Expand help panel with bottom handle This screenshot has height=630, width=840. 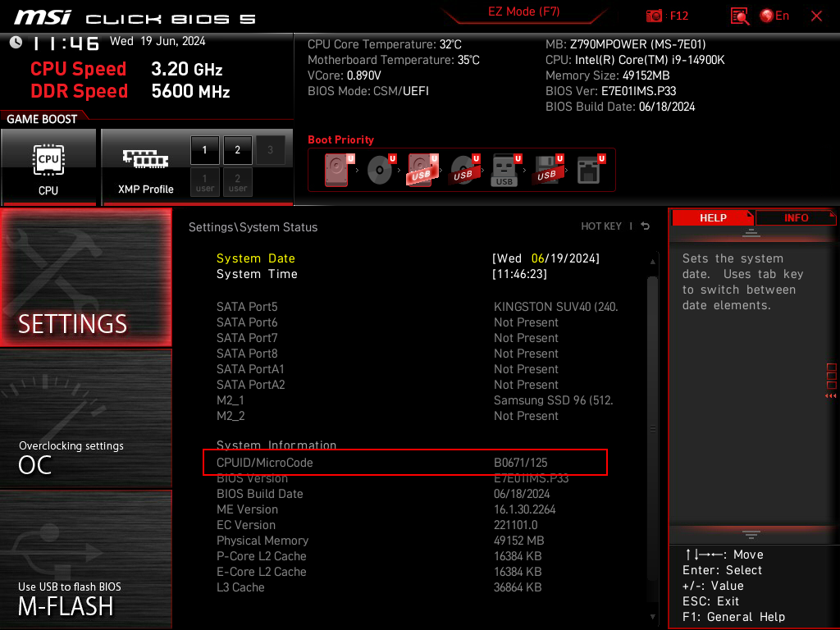[x=751, y=534]
